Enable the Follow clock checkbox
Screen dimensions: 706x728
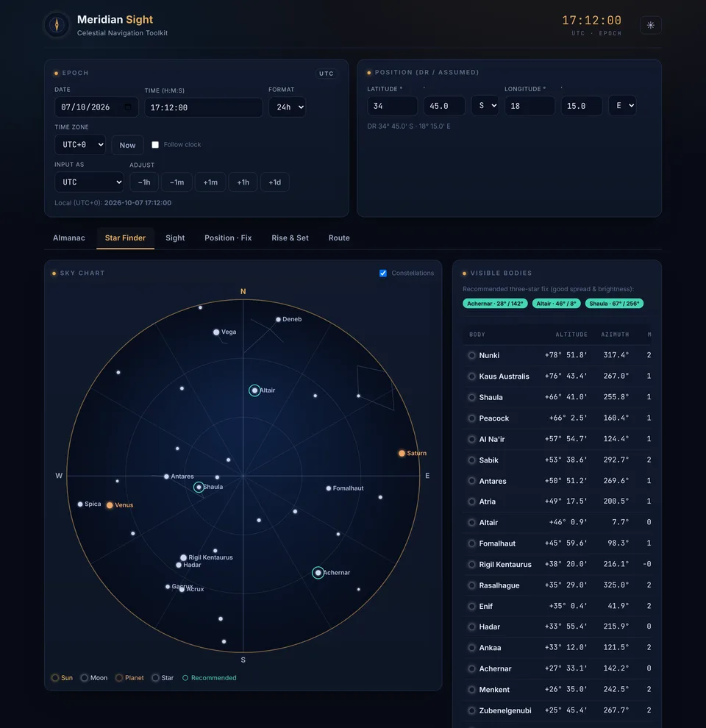(155, 145)
